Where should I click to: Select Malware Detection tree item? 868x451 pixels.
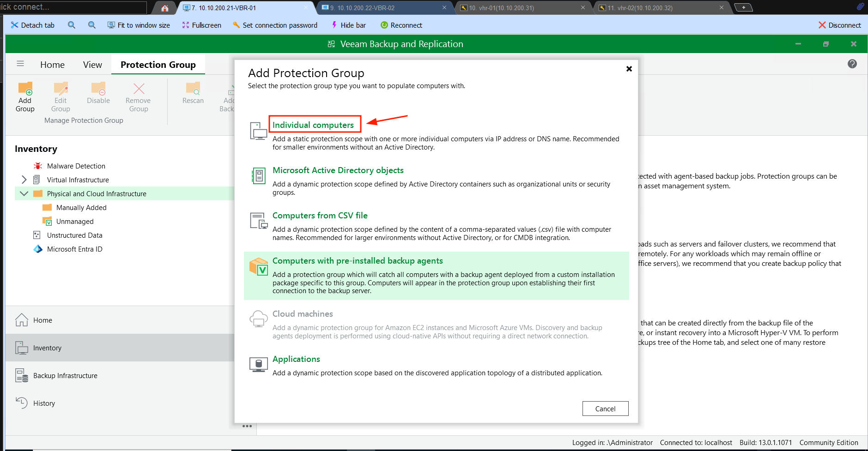tap(76, 166)
